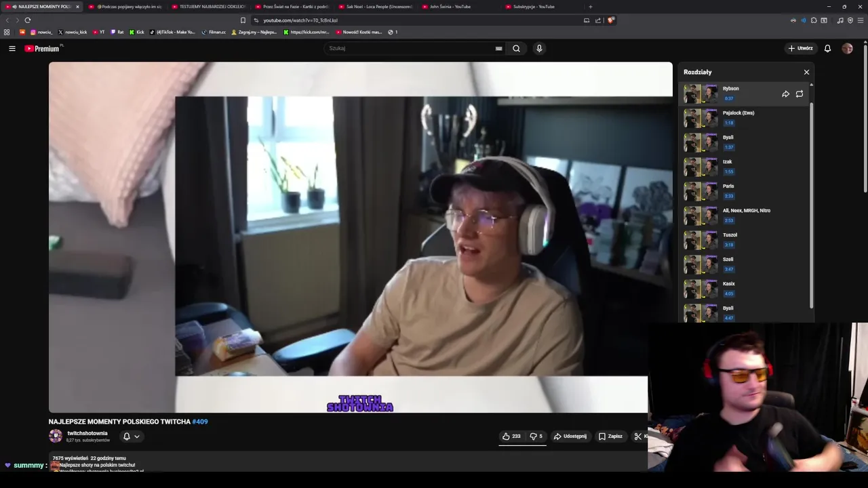
Task: Bookmark the page with address bar bookmark icon
Action: coord(243,20)
